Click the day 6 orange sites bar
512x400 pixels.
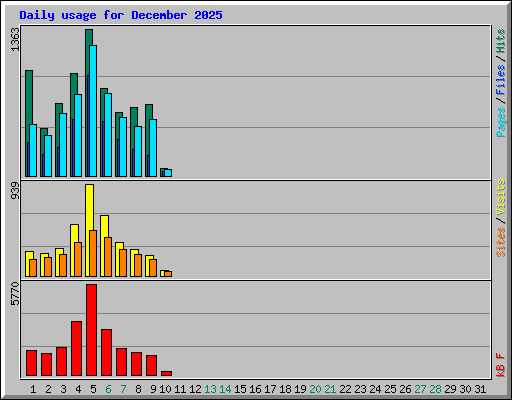click(108, 257)
